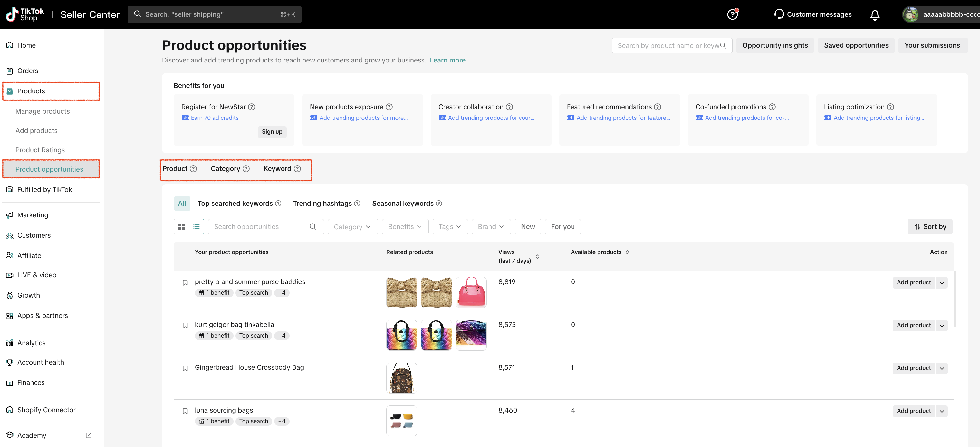The image size is (980, 447).
Task: Click the notification bell icon
Action: click(x=875, y=15)
